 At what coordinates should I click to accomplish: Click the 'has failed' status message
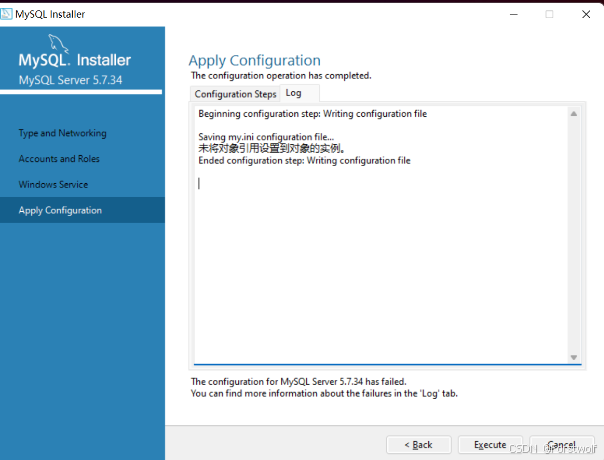point(299,382)
